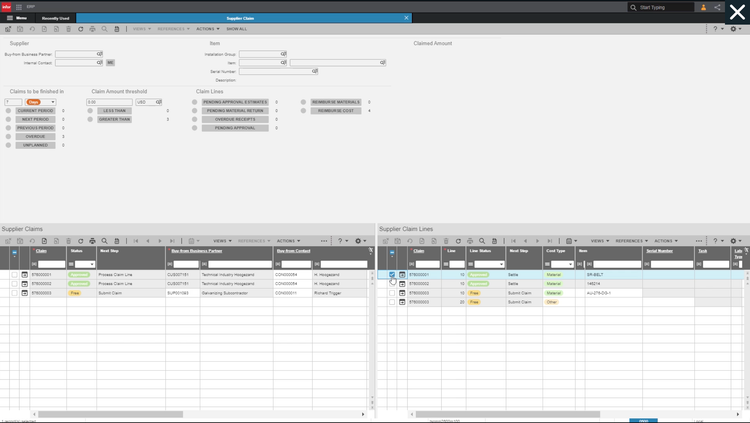Click find icon in Supplier Claim Lines toolbar
The width and height of the screenshot is (750, 423).
click(x=482, y=241)
